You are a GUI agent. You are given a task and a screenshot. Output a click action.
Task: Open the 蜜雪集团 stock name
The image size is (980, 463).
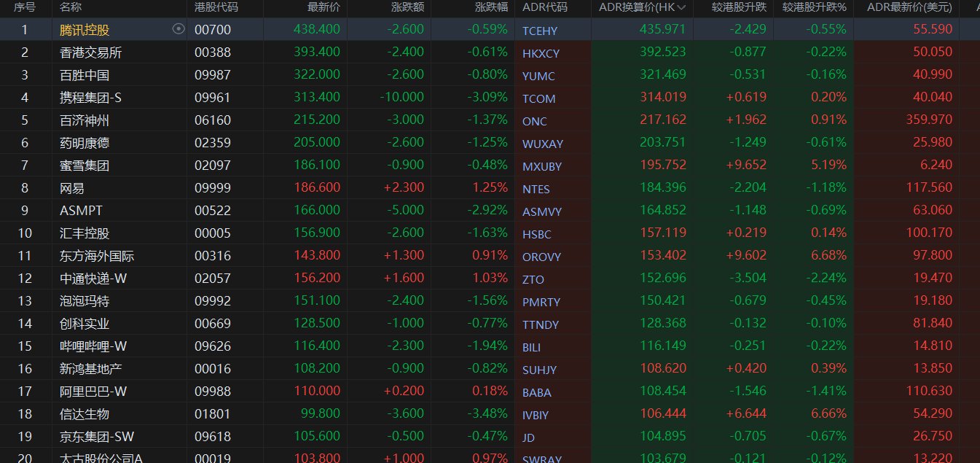(85, 166)
